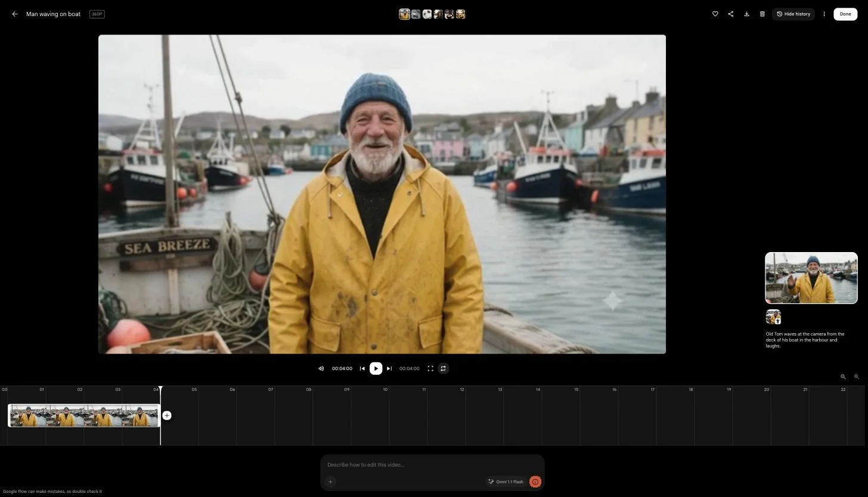Go back using the arrow icon
Screen dimensions: 868x497
click(x=15, y=14)
